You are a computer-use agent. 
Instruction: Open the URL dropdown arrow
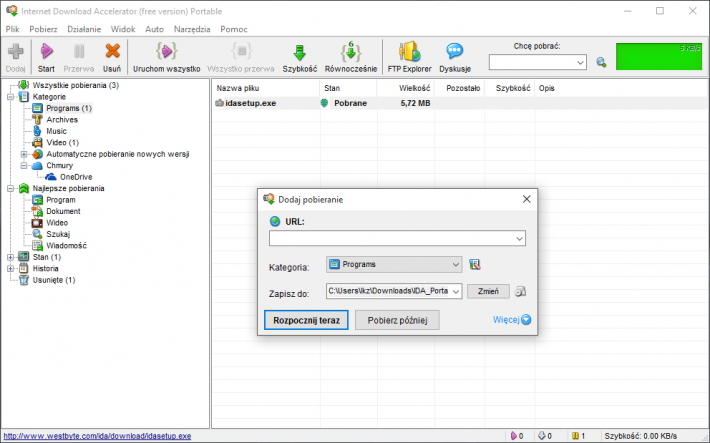tap(519, 238)
